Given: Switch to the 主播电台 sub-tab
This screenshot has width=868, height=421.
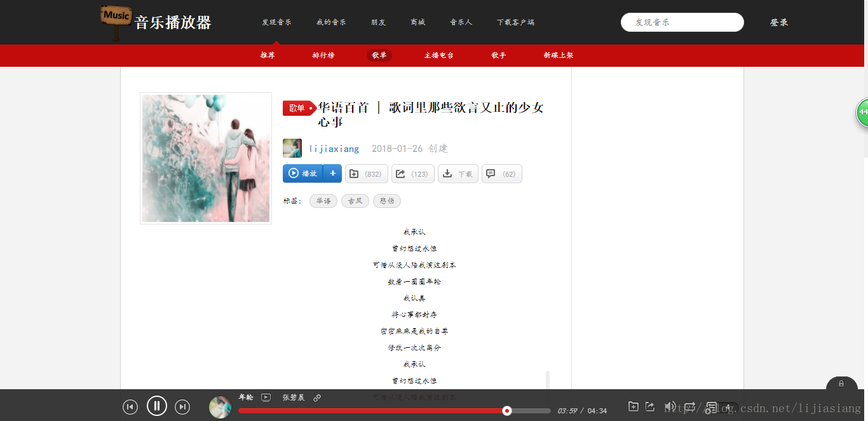Looking at the screenshot, I should pos(439,55).
